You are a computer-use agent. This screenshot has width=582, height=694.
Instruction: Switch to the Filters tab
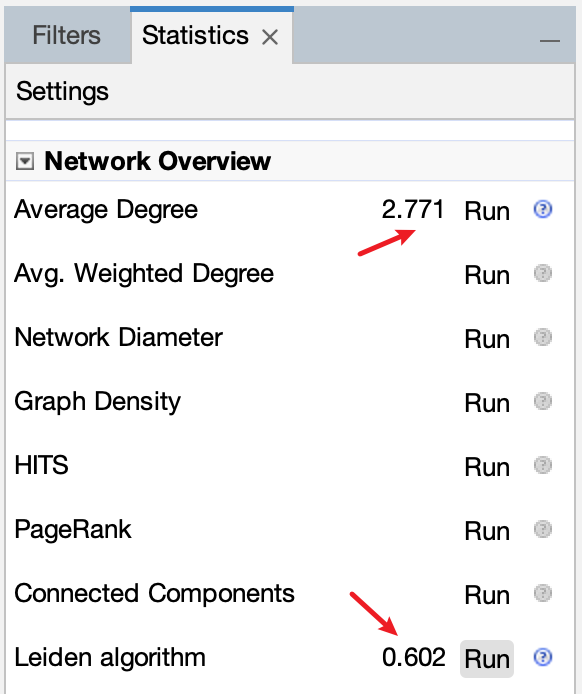[66, 35]
